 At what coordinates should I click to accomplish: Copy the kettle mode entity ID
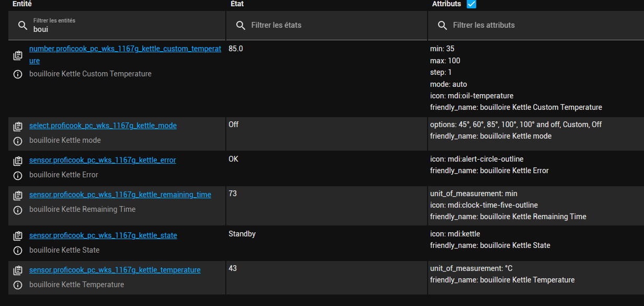[18, 126]
